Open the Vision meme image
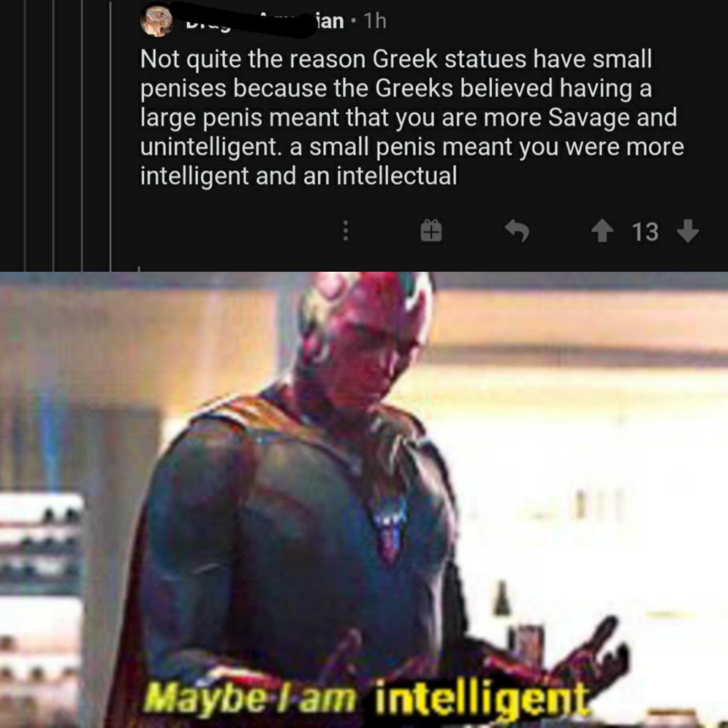The width and height of the screenshot is (728, 728). [364, 500]
